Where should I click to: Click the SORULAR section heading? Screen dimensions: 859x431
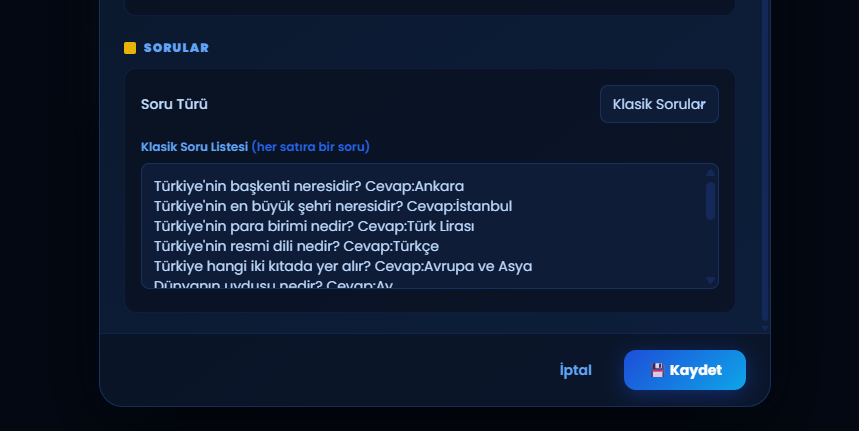pyautogui.click(x=176, y=48)
